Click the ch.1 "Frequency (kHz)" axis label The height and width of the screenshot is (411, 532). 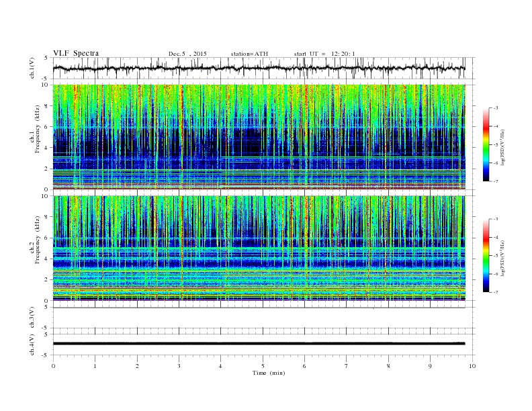[x=37, y=129]
